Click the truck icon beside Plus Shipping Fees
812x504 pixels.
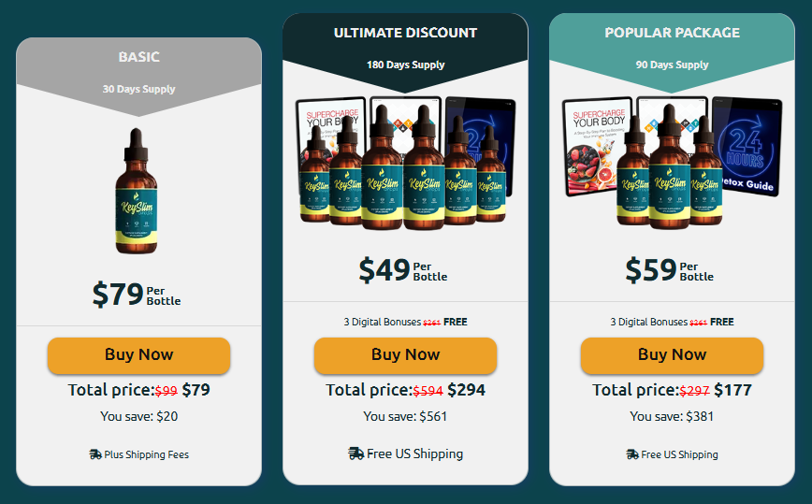click(x=95, y=454)
